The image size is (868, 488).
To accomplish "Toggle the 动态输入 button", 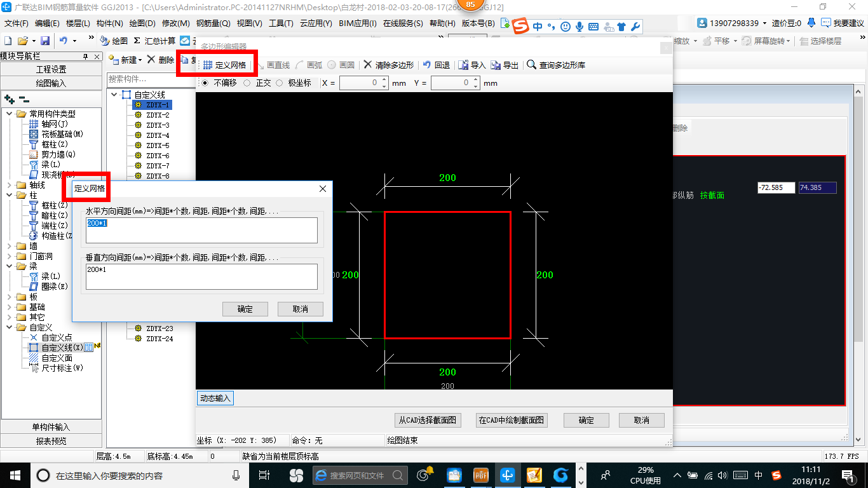I will point(215,398).
